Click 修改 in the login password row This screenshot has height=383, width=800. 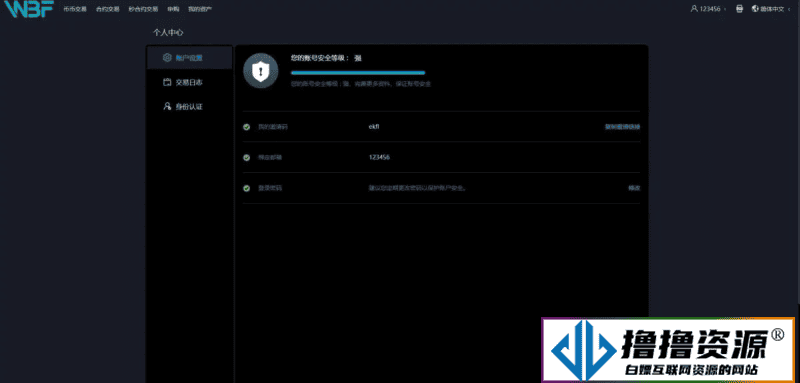click(634, 188)
